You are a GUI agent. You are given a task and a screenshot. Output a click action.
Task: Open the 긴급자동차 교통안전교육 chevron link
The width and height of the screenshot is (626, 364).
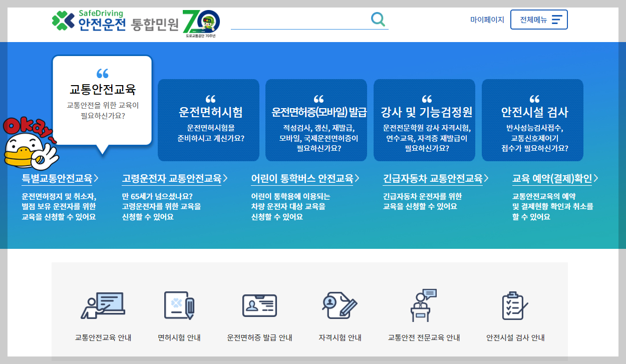click(x=429, y=178)
